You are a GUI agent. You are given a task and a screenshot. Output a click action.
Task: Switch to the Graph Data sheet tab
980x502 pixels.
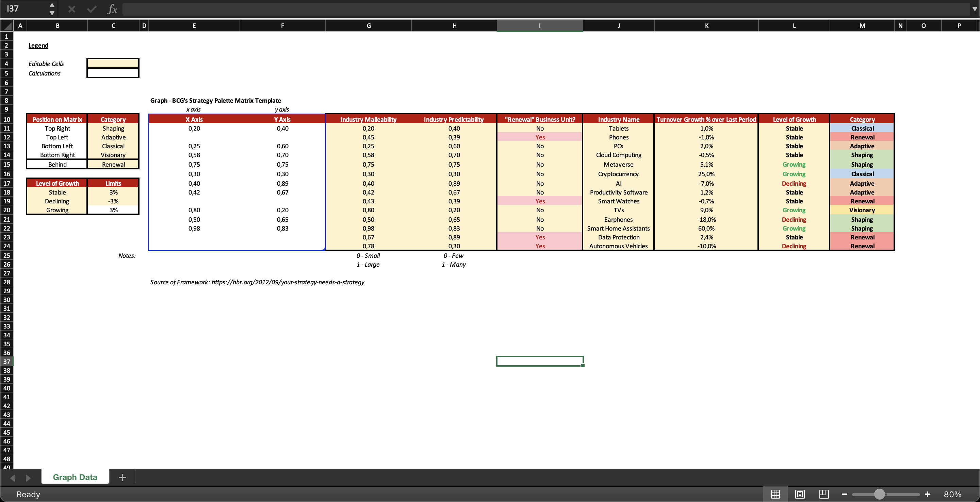click(75, 477)
